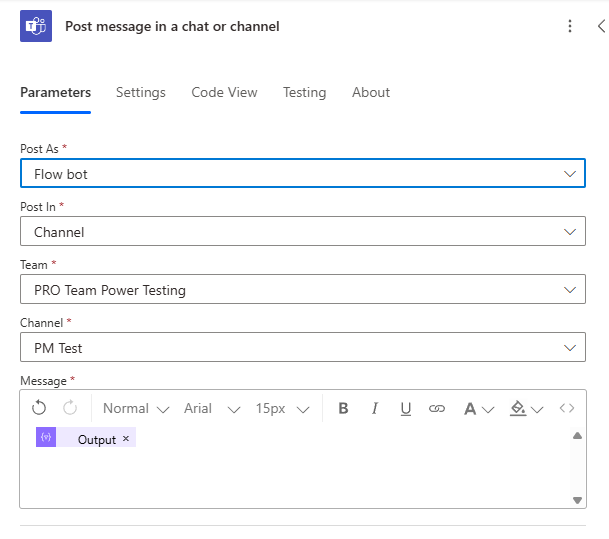Collapse the action panel with the chevron arrow

(601, 26)
